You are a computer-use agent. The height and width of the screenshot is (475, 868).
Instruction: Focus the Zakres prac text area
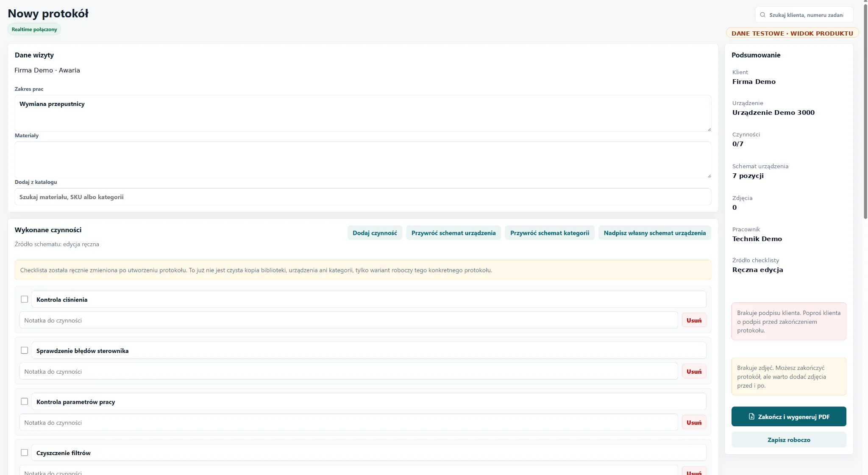point(363,113)
